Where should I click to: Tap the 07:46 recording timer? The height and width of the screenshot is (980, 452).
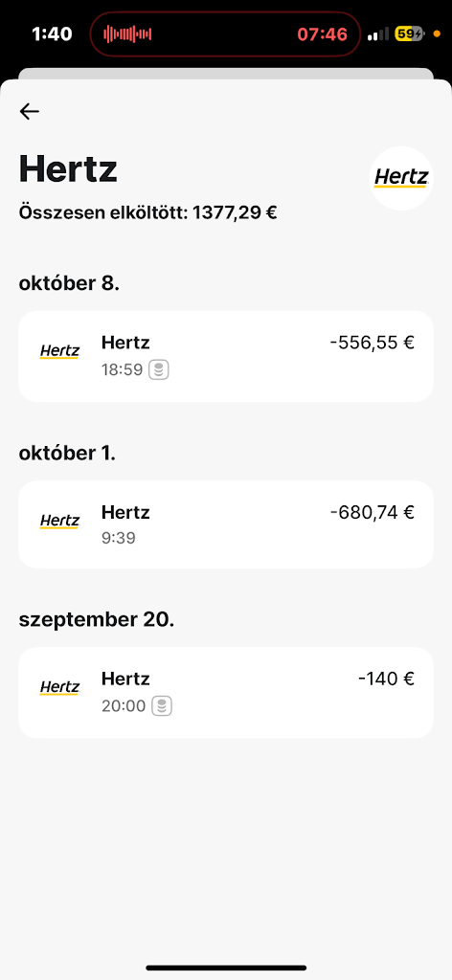[322, 33]
